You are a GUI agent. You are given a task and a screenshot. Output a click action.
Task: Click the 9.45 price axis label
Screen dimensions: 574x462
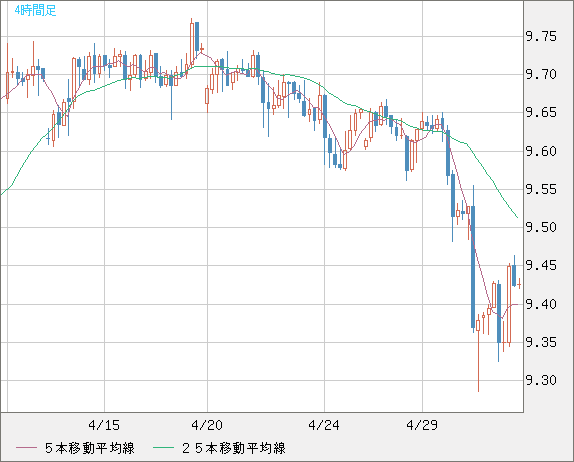click(x=541, y=265)
